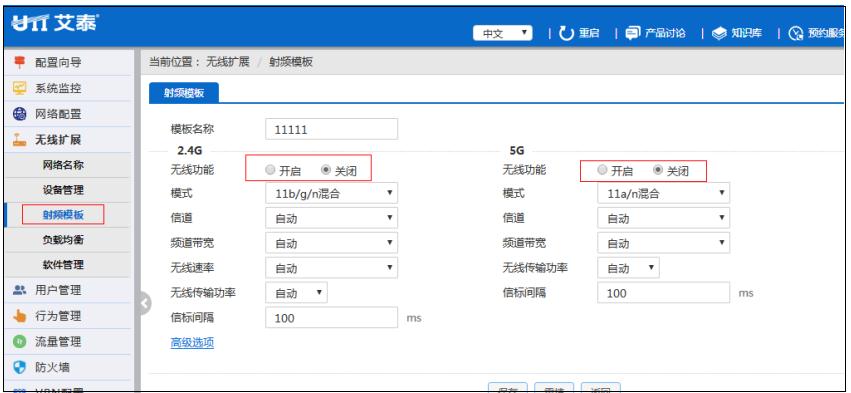Open 2.4G 频道带宽 dropdown

pos(331,243)
